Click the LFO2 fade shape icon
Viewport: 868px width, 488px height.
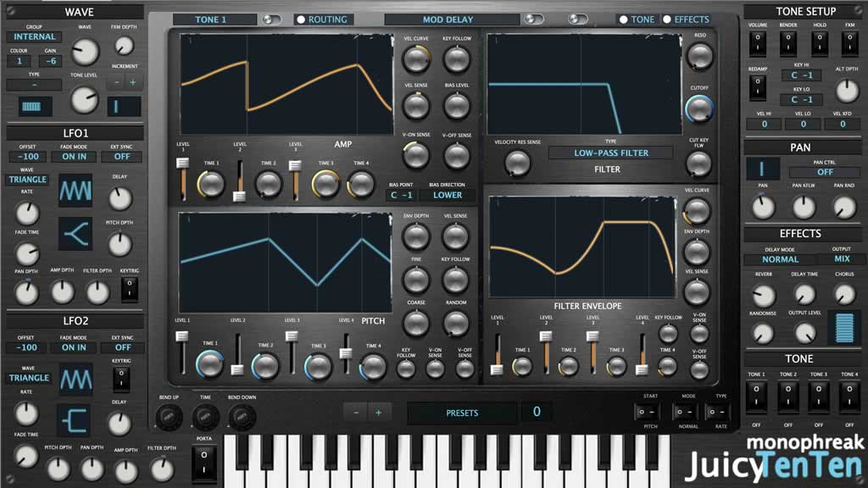pyautogui.click(x=75, y=420)
